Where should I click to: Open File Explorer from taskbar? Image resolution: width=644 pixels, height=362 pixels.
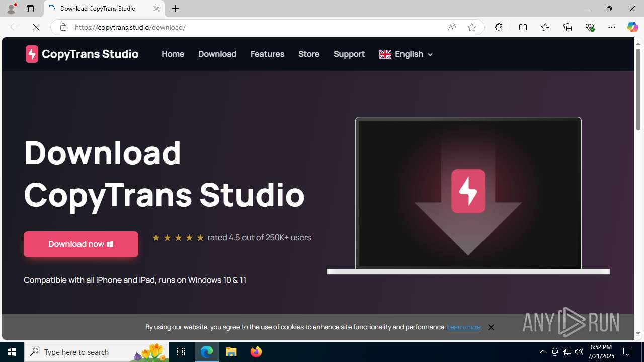(x=231, y=352)
